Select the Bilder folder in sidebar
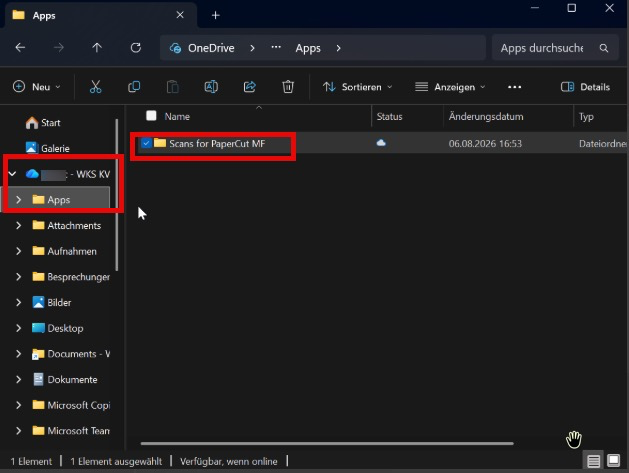This screenshot has height=473, width=629. [52, 302]
